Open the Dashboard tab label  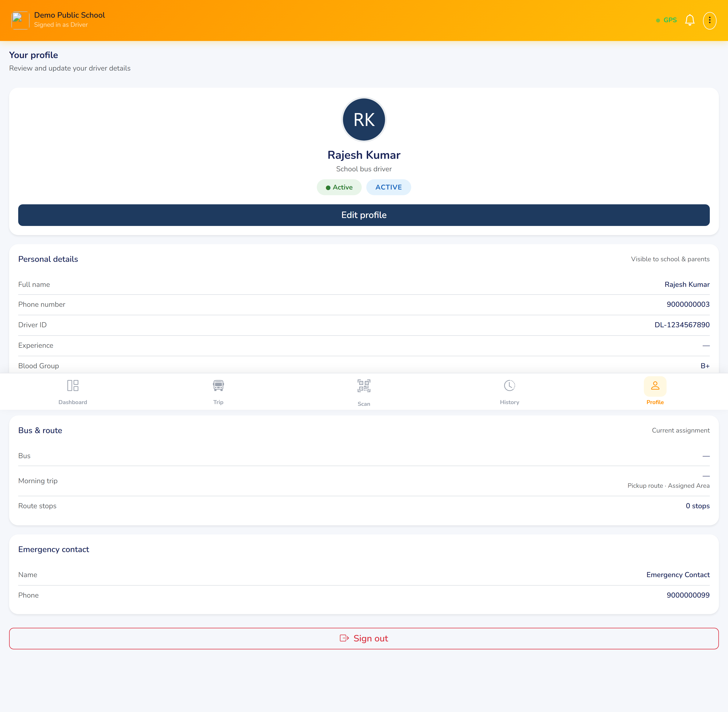click(72, 402)
